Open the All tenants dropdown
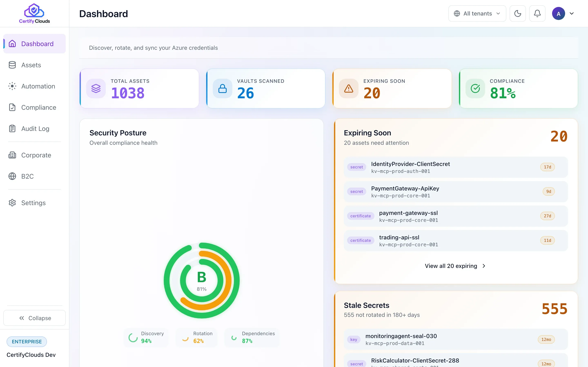The image size is (588, 367). tap(477, 14)
